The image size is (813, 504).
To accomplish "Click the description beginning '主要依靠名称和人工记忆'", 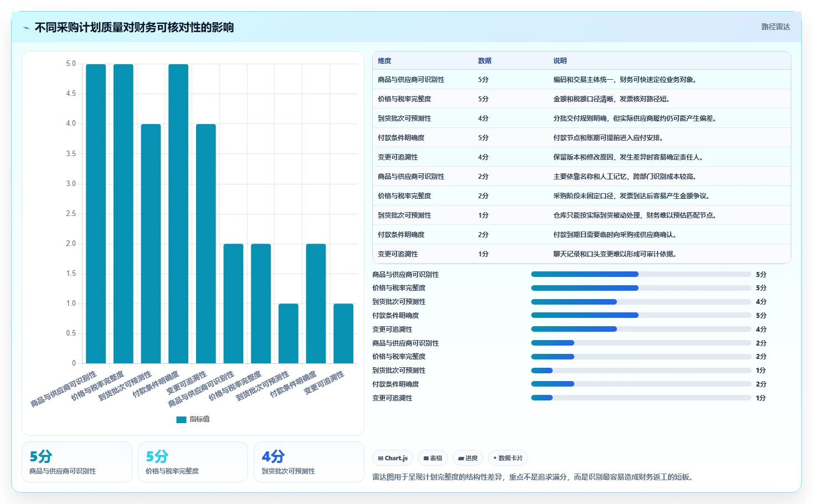I will point(625,177).
